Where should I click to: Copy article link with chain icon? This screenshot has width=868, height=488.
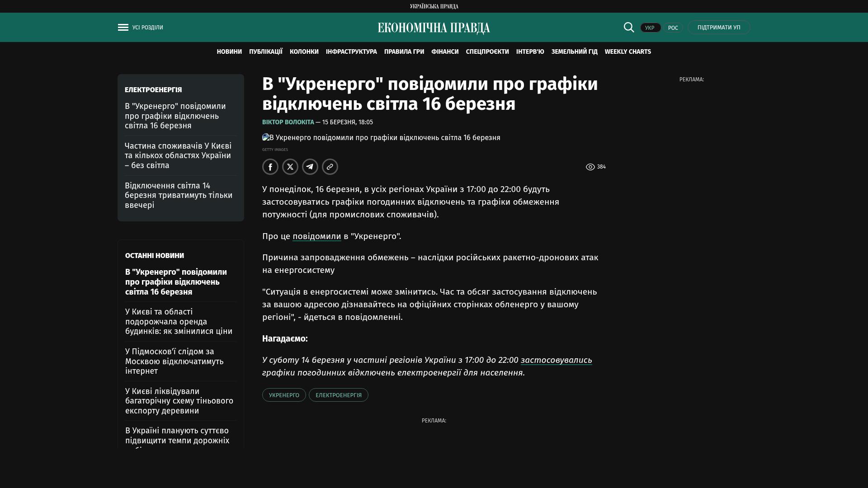[330, 167]
